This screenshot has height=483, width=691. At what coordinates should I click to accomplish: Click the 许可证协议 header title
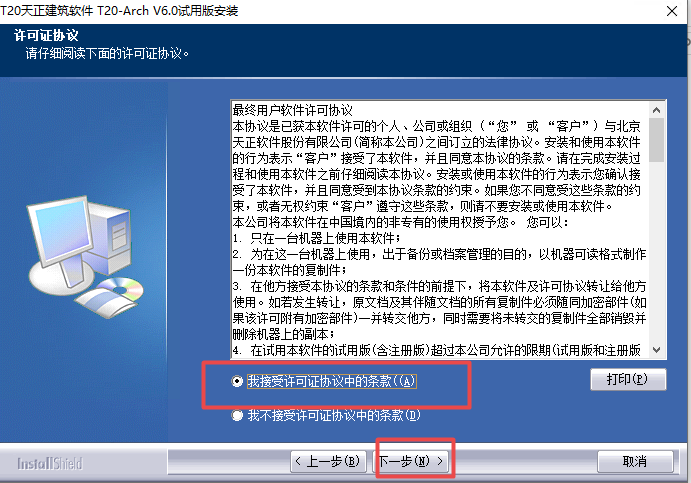pos(46,35)
